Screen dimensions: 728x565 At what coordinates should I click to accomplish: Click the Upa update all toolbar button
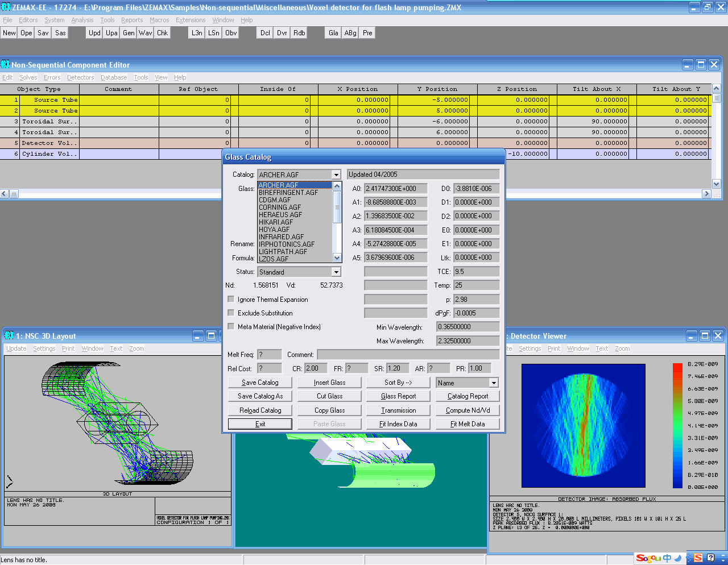pyautogui.click(x=111, y=33)
